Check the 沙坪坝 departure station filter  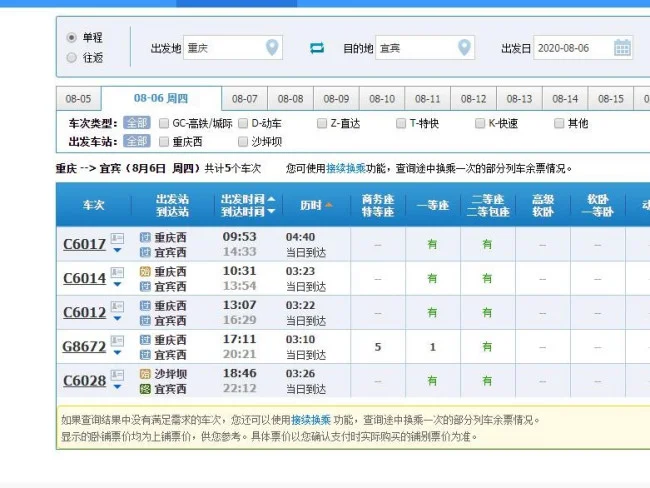tap(243, 142)
